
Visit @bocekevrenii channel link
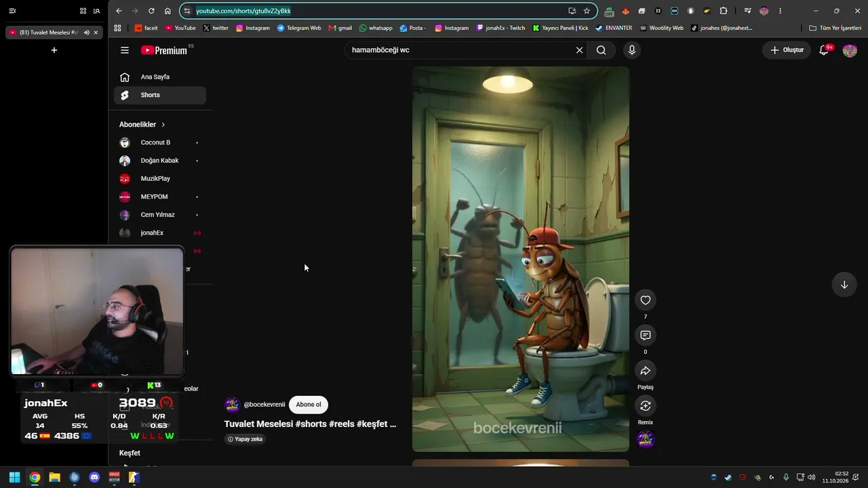pos(264,405)
